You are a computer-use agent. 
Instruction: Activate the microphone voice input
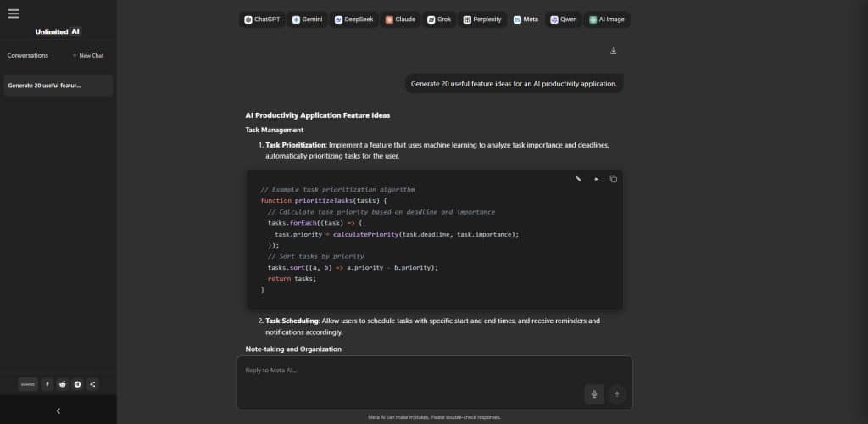[x=594, y=394]
